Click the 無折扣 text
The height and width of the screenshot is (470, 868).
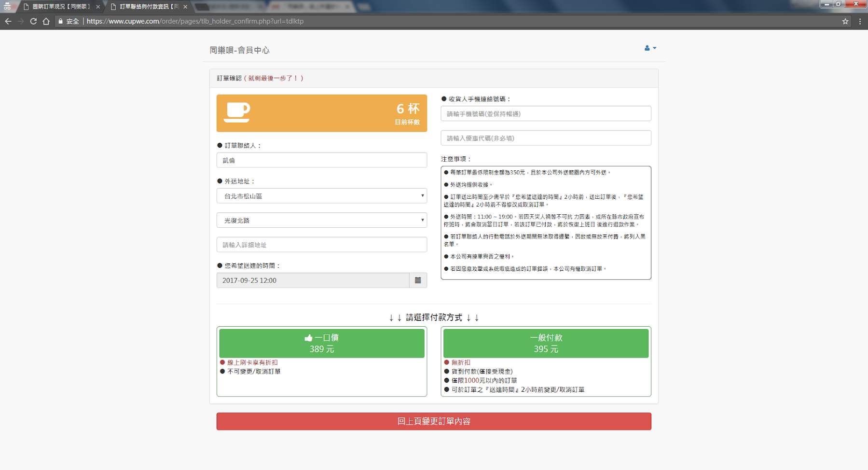click(x=461, y=362)
